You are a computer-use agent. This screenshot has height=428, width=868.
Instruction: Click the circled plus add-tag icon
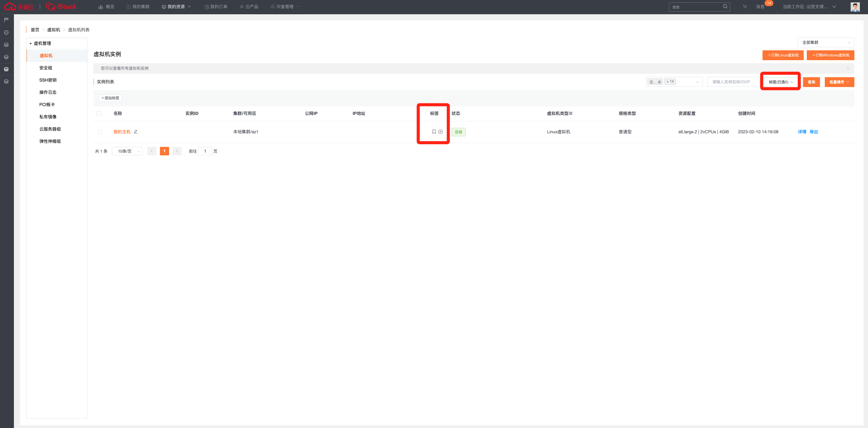tap(441, 132)
